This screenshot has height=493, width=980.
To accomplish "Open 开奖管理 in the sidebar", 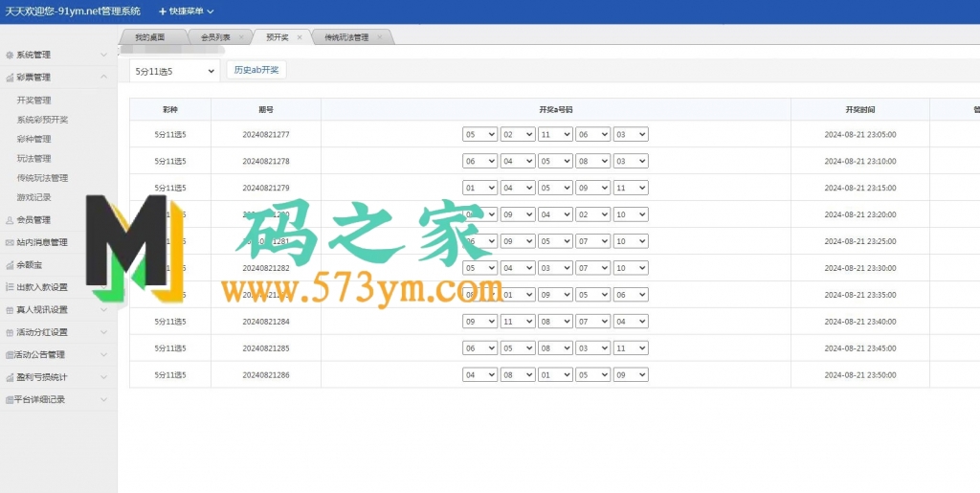I will pyautogui.click(x=33, y=100).
